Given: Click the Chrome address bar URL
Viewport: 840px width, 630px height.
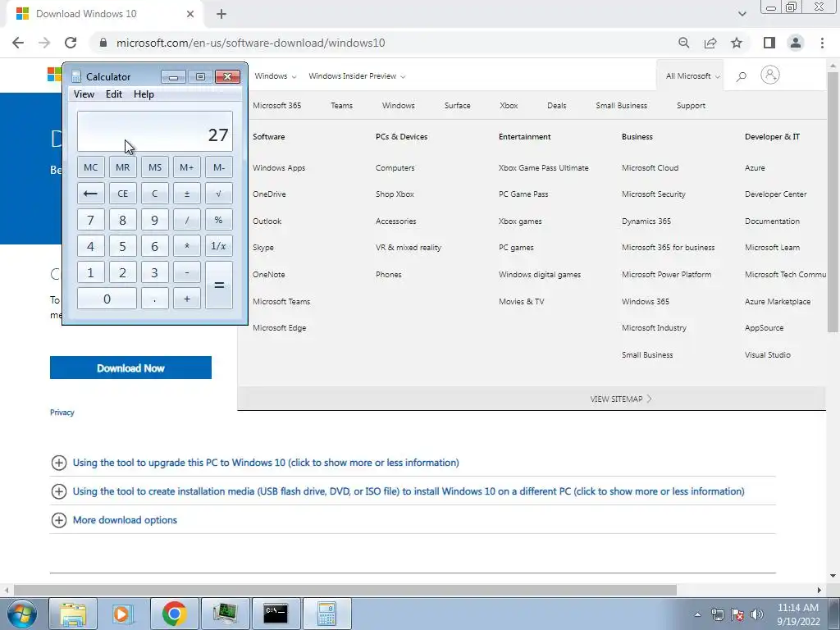Looking at the screenshot, I should tap(250, 43).
